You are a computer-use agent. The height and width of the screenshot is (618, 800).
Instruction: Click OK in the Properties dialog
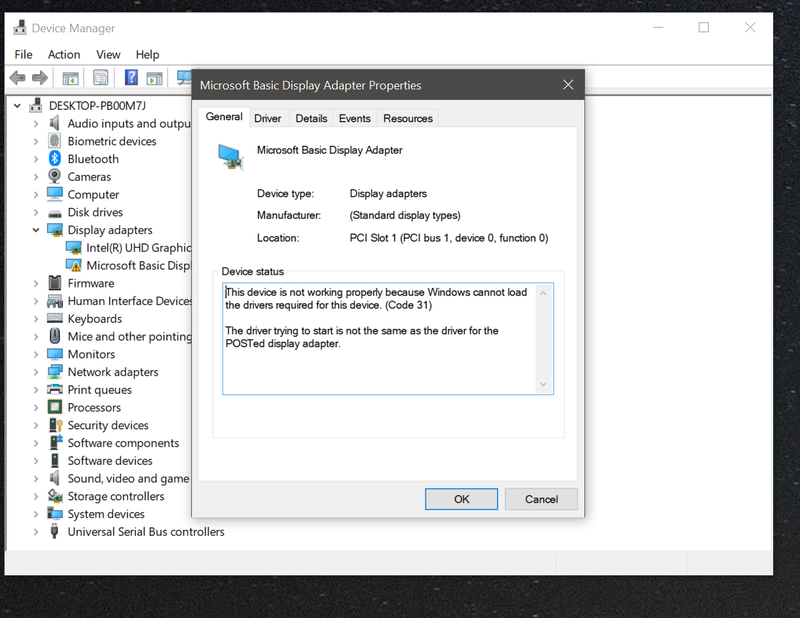pos(461,499)
